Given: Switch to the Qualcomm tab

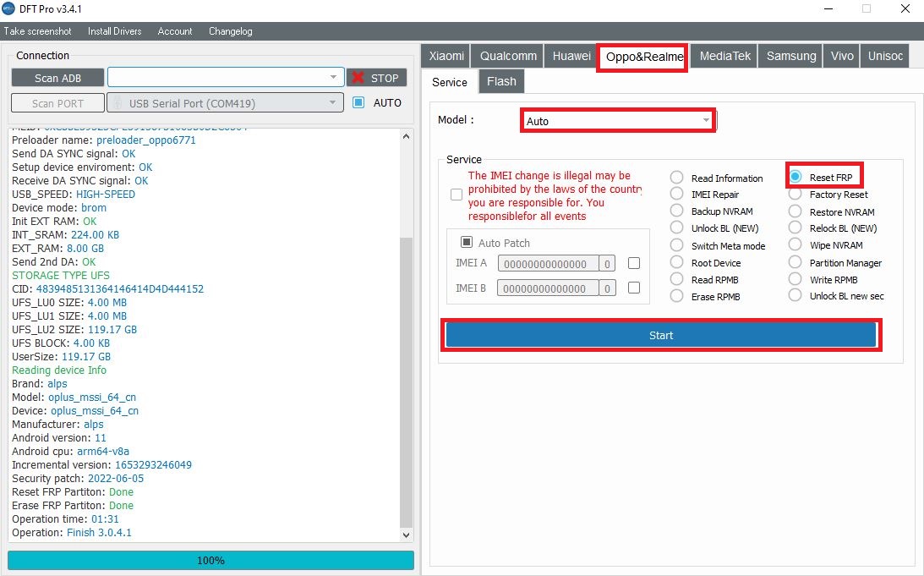Looking at the screenshot, I should coord(508,56).
